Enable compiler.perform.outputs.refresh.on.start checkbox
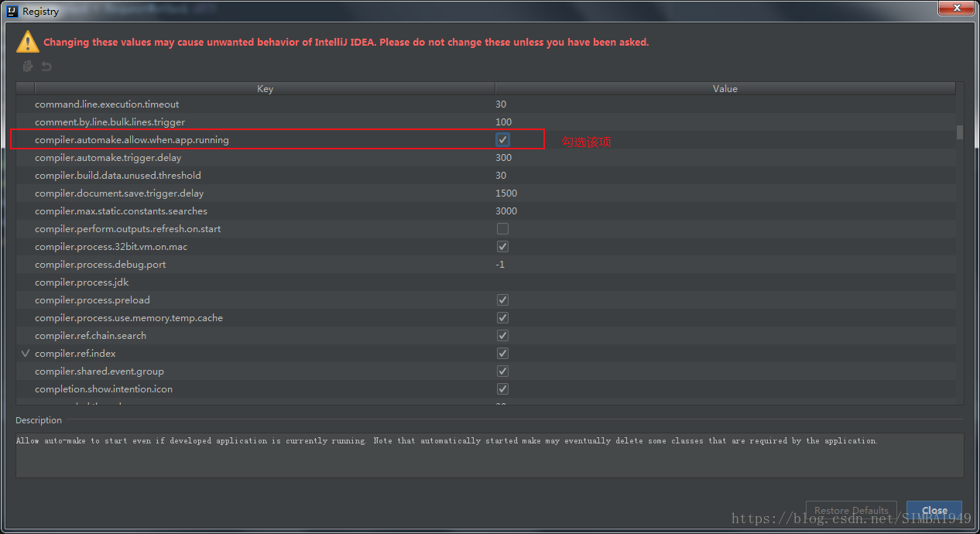Viewport: 980px width, 534px height. (x=502, y=228)
